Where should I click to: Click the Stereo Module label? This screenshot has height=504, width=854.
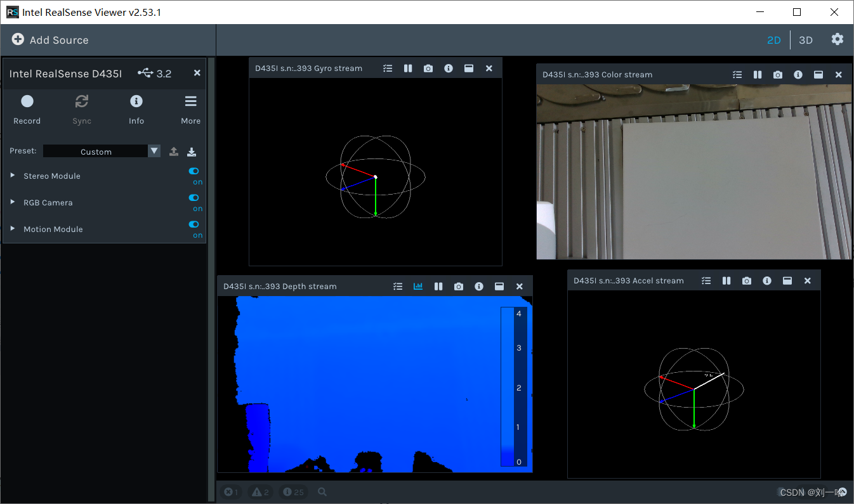pos(52,176)
